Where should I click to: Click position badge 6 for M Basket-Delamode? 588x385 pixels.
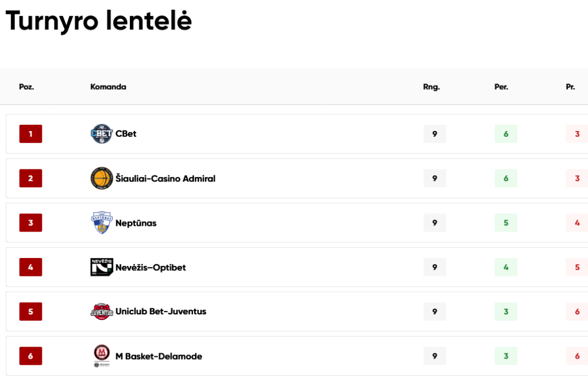[x=31, y=356]
